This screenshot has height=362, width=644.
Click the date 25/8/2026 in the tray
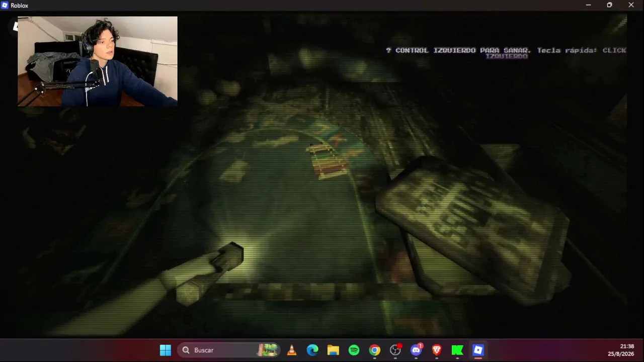pyautogui.click(x=621, y=354)
